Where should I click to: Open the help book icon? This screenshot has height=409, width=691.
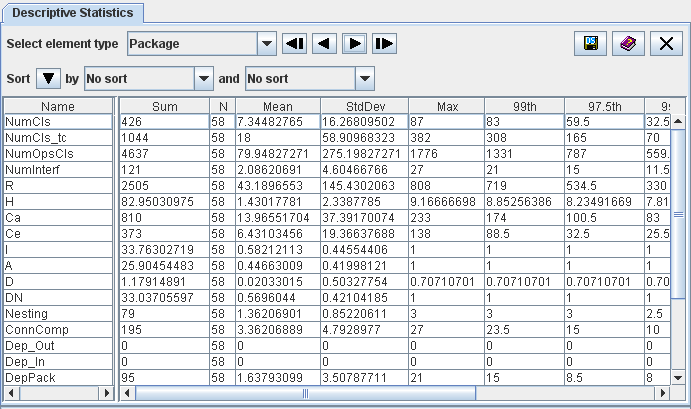[x=628, y=44]
